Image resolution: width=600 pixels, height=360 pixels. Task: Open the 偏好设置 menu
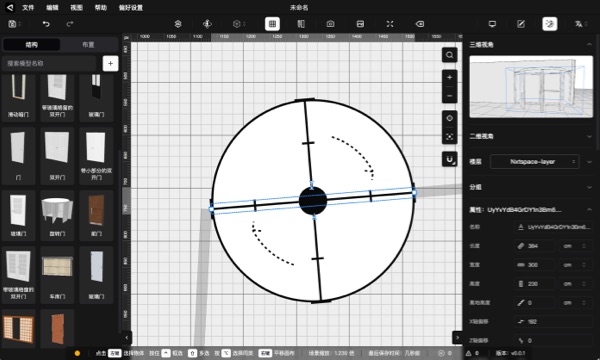(130, 8)
